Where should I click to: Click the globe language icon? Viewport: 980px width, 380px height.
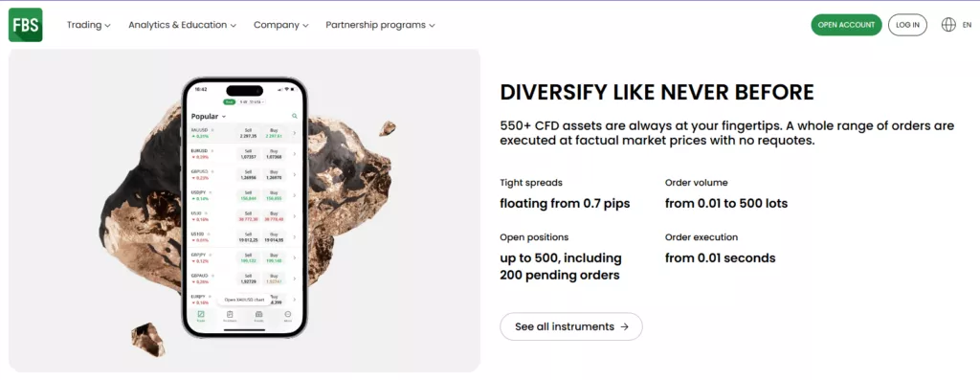click(948, 25)
